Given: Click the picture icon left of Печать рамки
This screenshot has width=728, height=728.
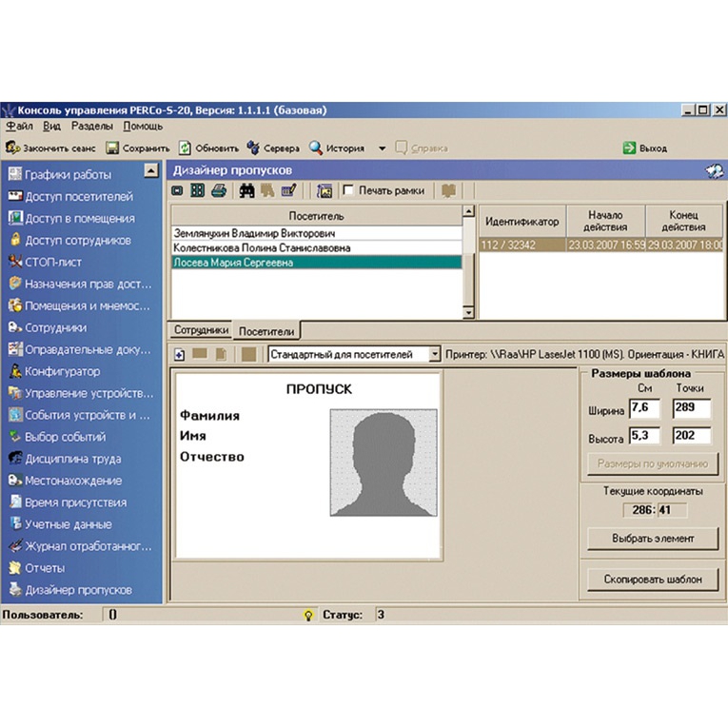Looking at the screenshot, I should point(325,191).
